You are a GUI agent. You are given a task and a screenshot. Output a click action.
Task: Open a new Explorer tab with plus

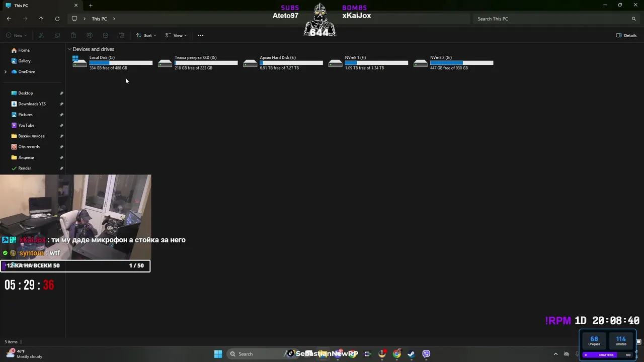click(x=91, y=6)
